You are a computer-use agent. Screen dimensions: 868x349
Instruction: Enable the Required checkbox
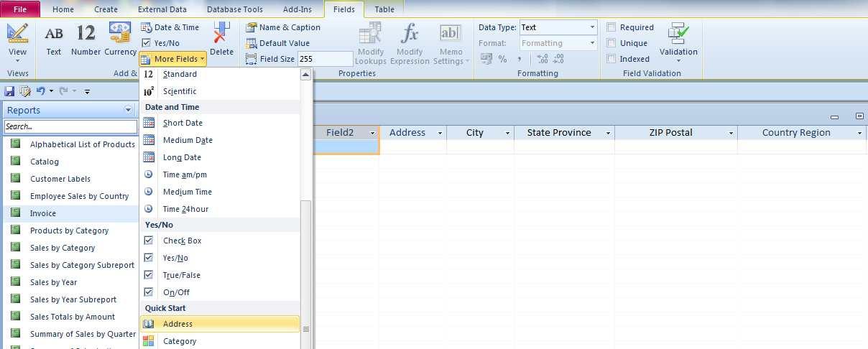click(x=611, y=27)
